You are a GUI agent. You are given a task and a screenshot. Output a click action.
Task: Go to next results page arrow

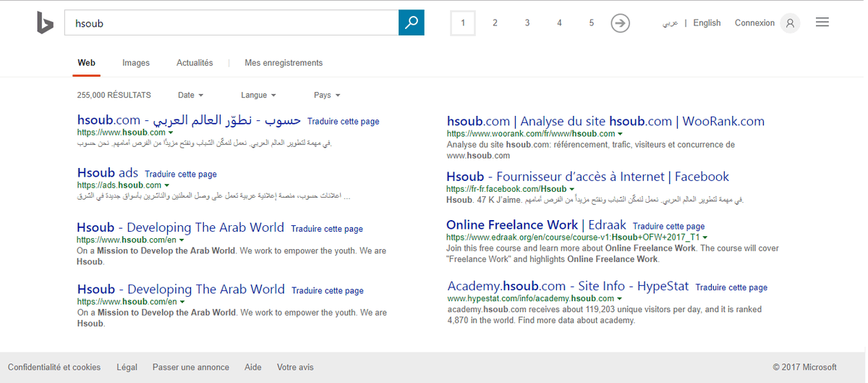point(620,23)
